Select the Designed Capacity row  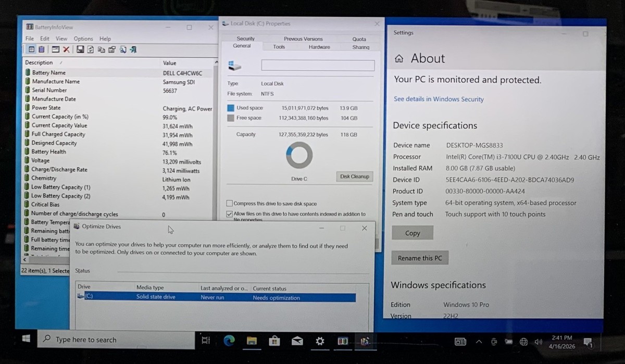pos(118,143)
